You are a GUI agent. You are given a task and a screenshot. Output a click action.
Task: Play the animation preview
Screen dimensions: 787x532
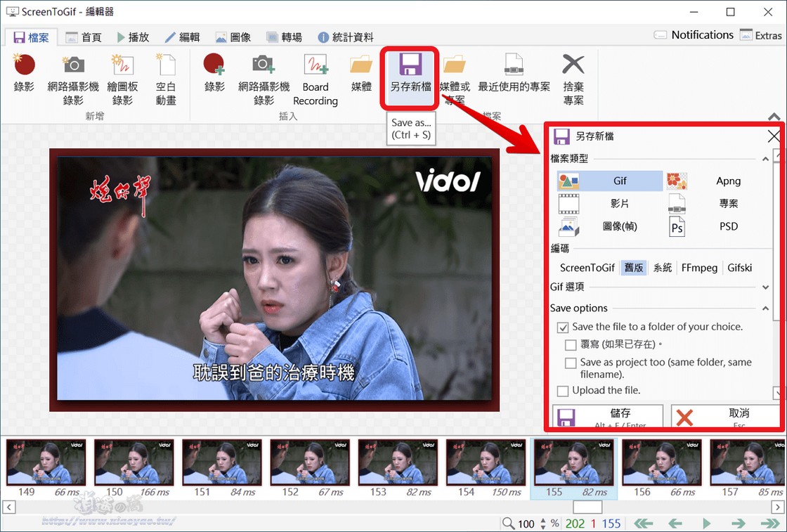click(707, 524)
